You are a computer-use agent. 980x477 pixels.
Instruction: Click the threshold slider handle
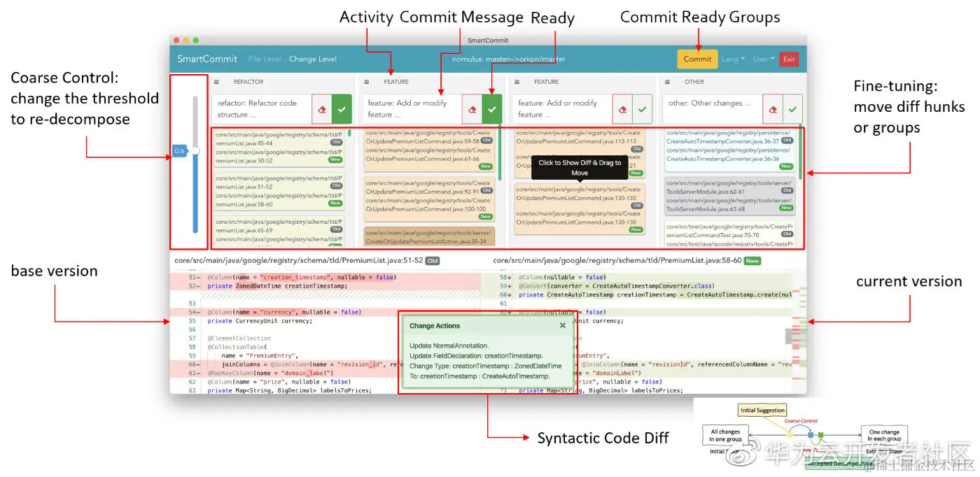coord(195,150)
